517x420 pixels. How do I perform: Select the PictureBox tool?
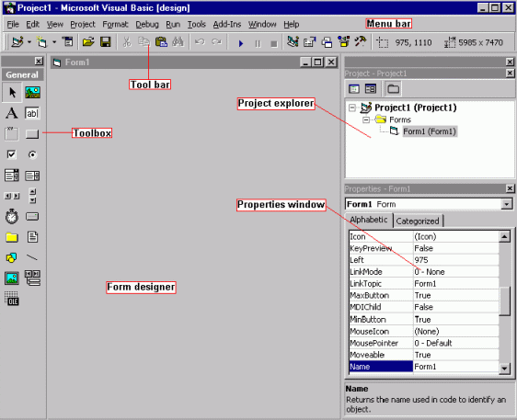[x=32, y=92]
